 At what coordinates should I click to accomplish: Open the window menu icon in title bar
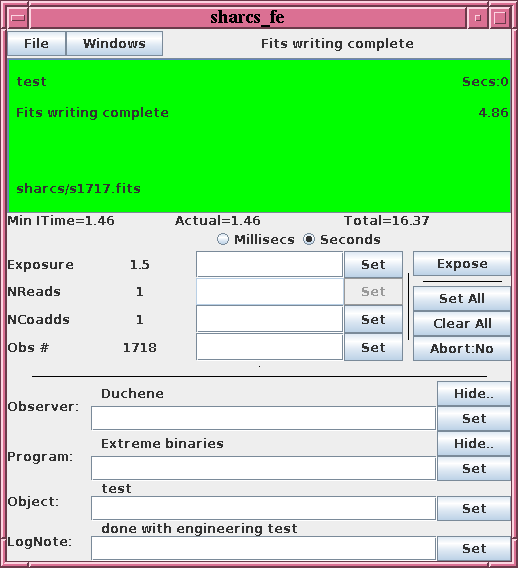pyautogui.click(x=18, y=17)
